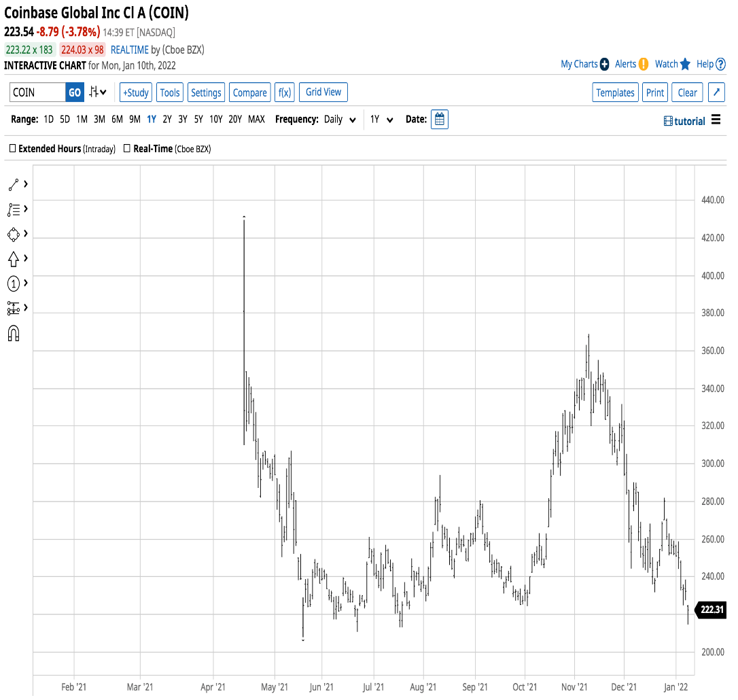Click the f(x) expressions button
Screen dimensions: 738x700
[x=285, y=92]
